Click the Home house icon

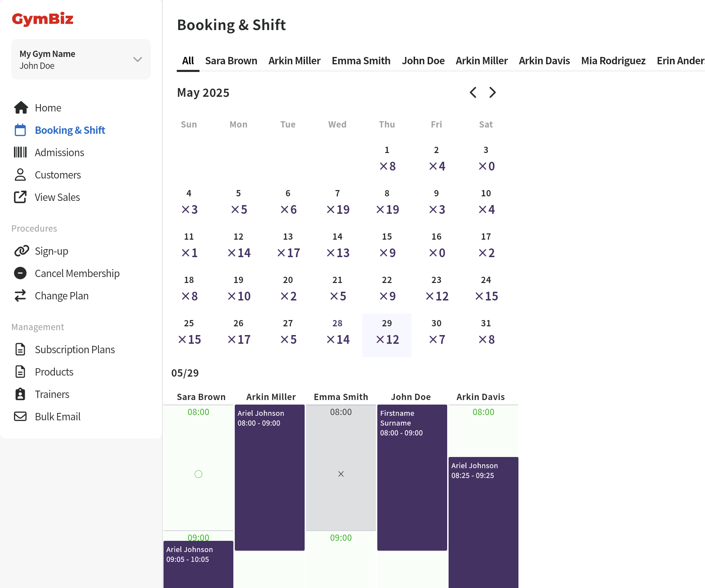pos(21,108)
